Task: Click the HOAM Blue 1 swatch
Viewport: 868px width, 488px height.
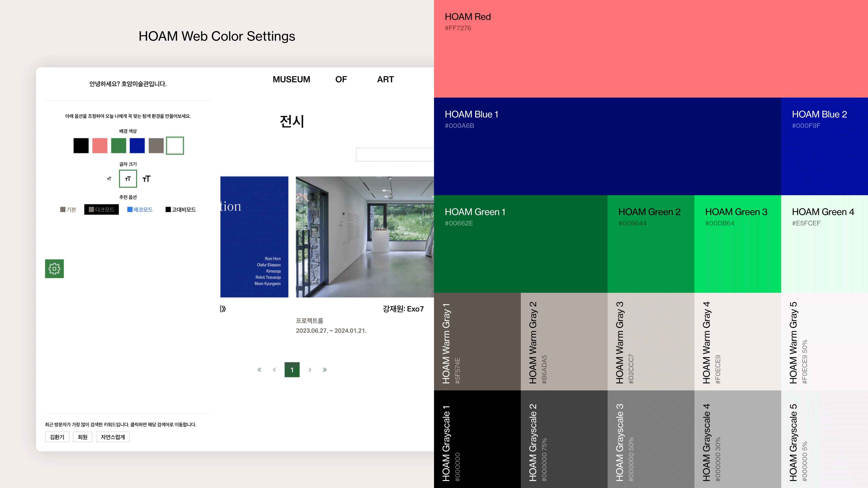Action: click(608, 146)
